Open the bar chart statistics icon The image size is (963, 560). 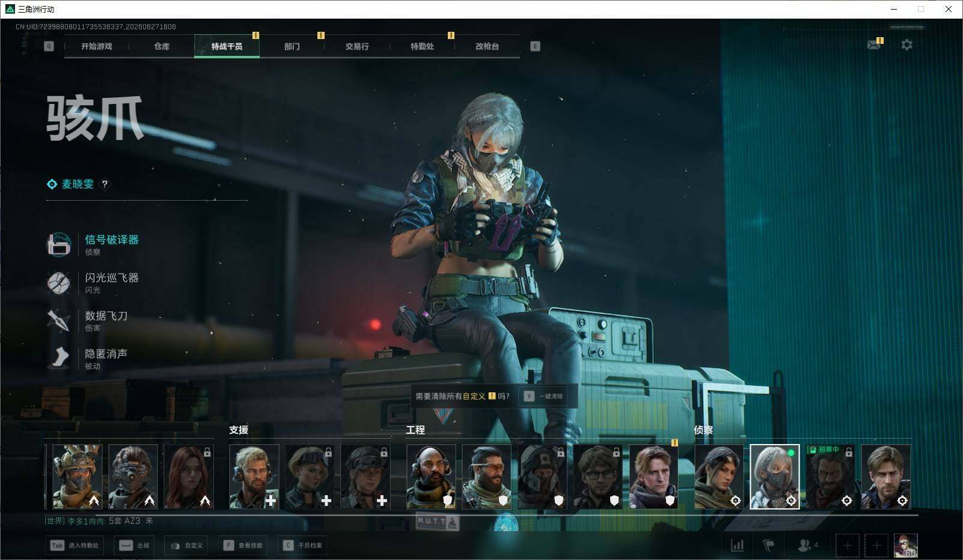point(737,545)
